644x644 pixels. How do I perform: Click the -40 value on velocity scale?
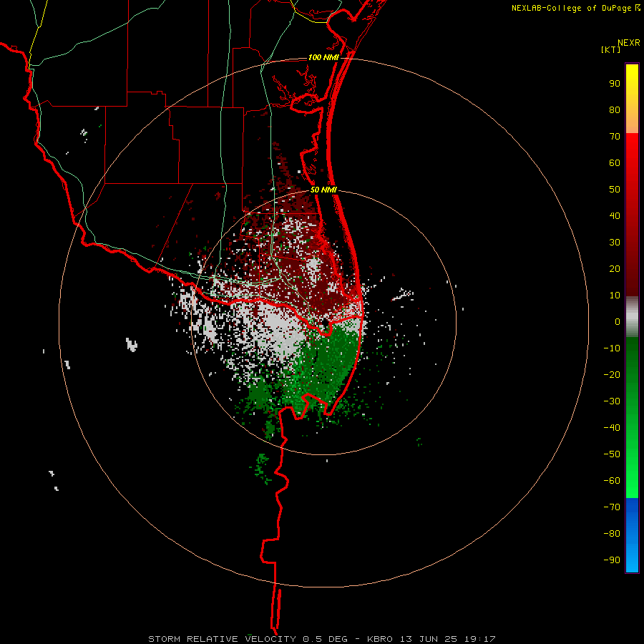pos(612,428)
